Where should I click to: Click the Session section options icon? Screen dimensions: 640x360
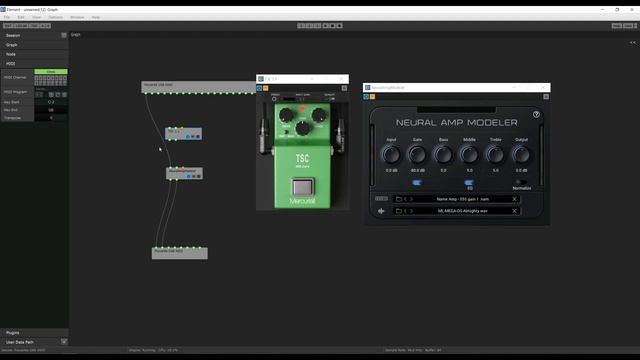point(64,36)
